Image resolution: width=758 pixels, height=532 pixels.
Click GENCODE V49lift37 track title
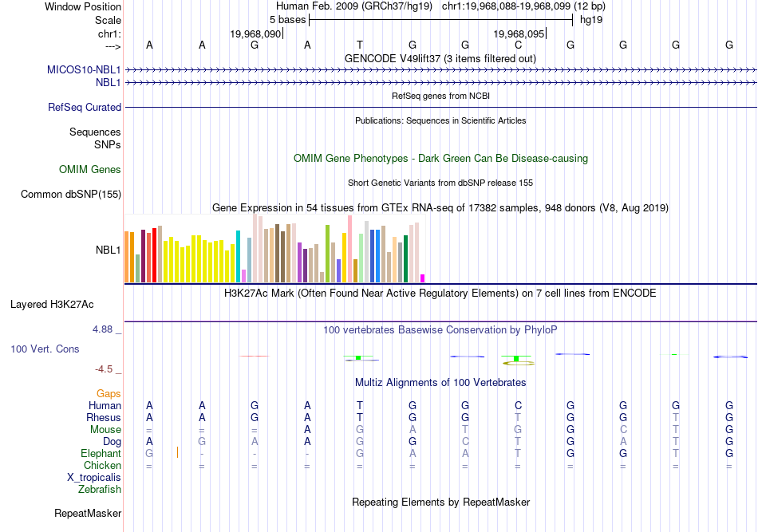coord(440,58)
